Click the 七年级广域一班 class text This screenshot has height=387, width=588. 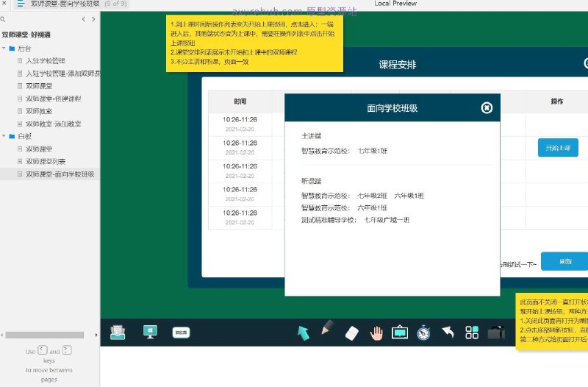tap(387, 220)
